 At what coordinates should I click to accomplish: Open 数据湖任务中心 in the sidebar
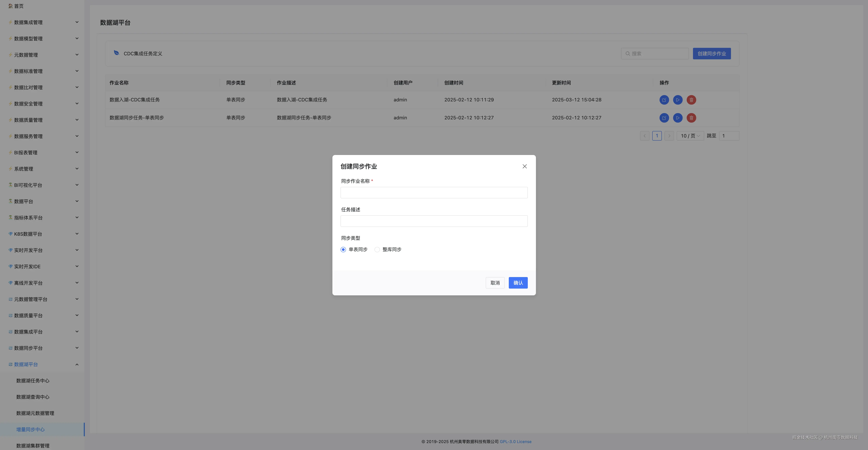tap(33, 381)
